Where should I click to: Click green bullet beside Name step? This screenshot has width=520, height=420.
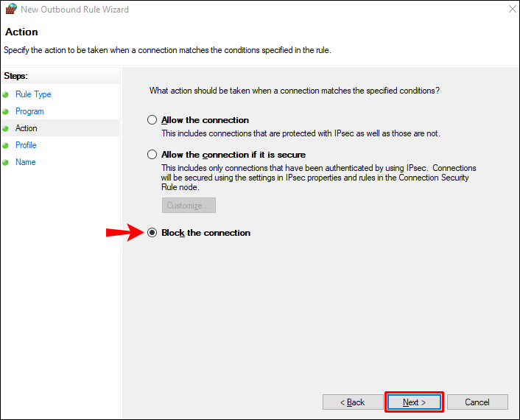tap(6, 162)
